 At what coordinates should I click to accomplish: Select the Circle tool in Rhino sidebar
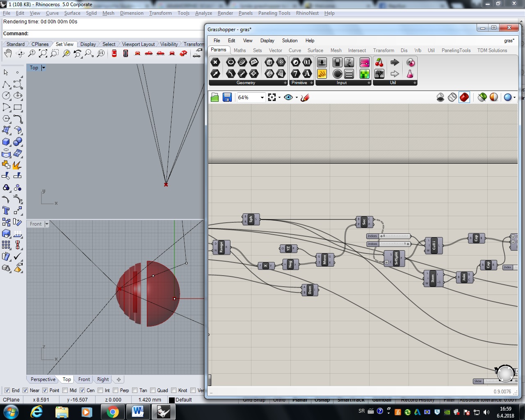pos(6,96)
